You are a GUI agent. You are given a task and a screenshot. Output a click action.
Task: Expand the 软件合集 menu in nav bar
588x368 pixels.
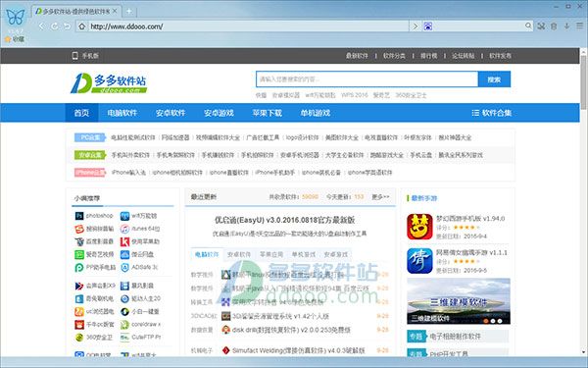click(x=491, y=113)
